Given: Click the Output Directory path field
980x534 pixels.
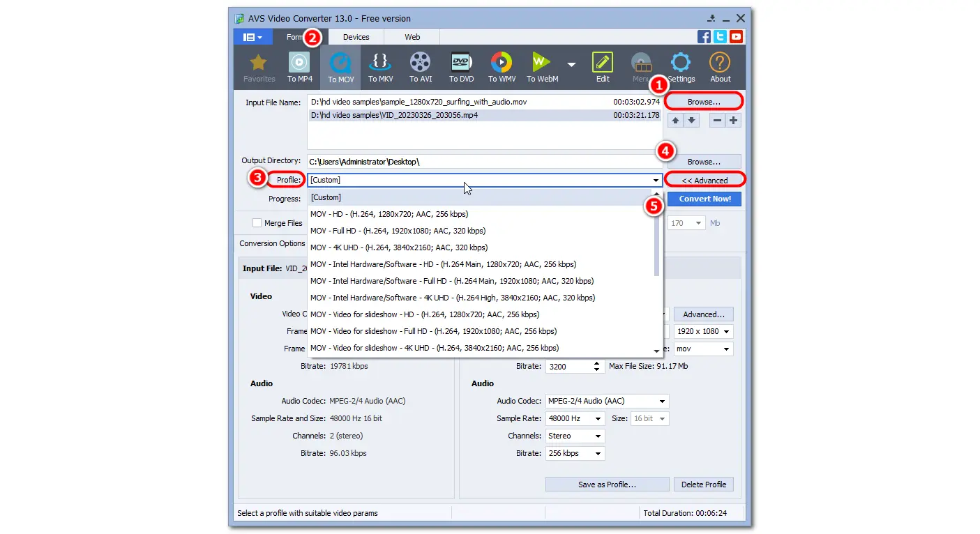Looking at the screenshot, I should (484, 162).
